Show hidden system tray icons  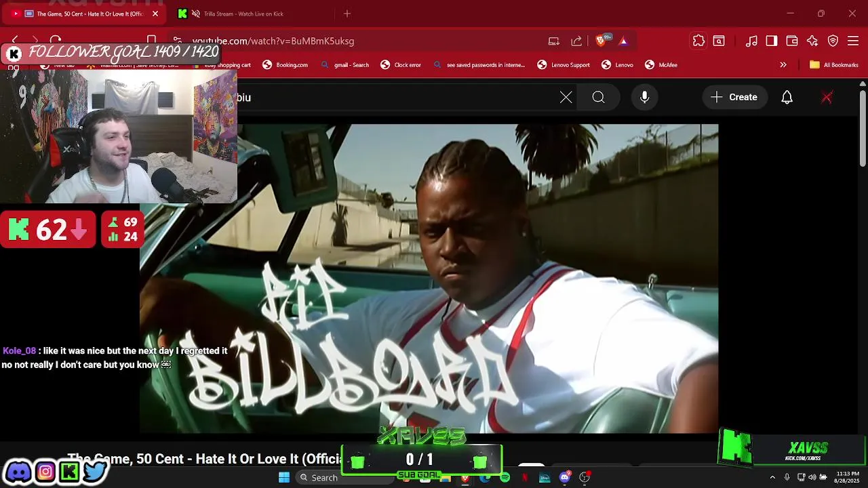772,478
